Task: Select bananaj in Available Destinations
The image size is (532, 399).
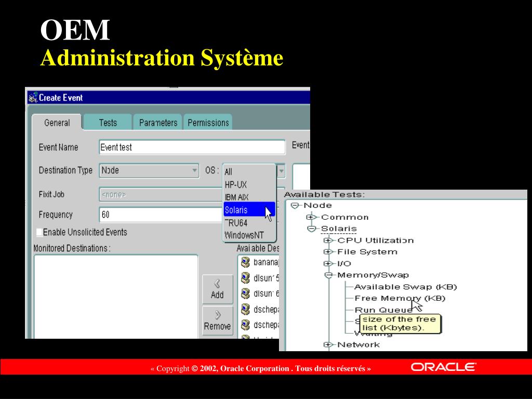Action: click(266, 262)
